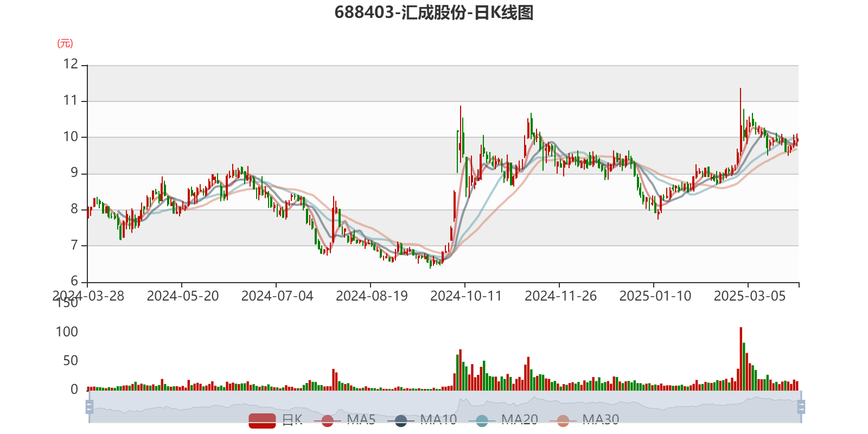
Task: Click the price axis label 11
Action: [71, 100]
